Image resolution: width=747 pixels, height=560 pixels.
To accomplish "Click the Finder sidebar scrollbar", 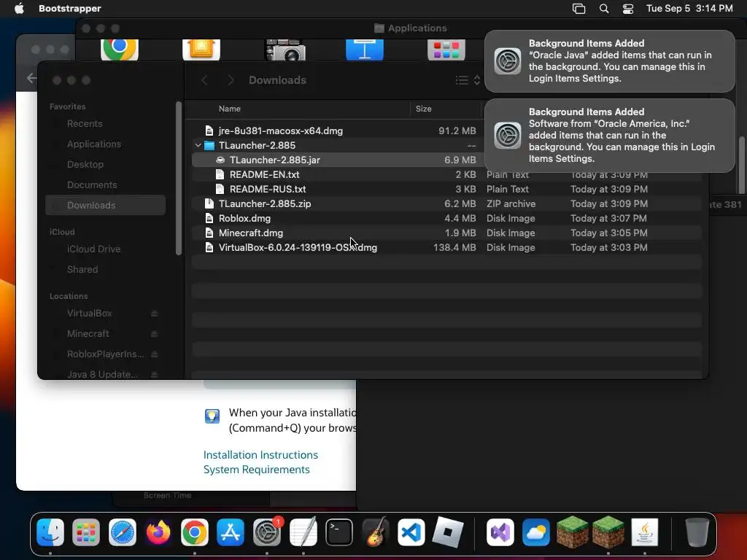I will (x=179, y=179).
